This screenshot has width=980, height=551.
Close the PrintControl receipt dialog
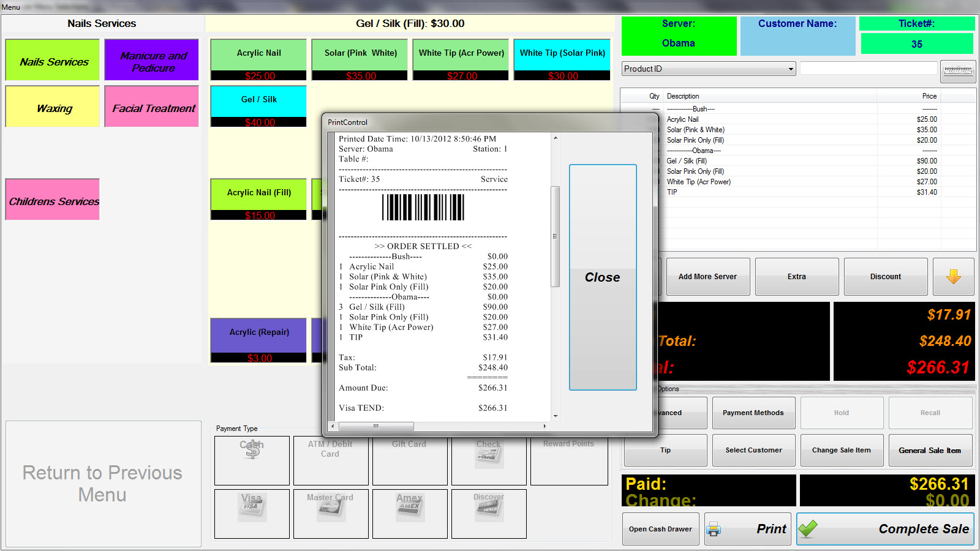602,277
